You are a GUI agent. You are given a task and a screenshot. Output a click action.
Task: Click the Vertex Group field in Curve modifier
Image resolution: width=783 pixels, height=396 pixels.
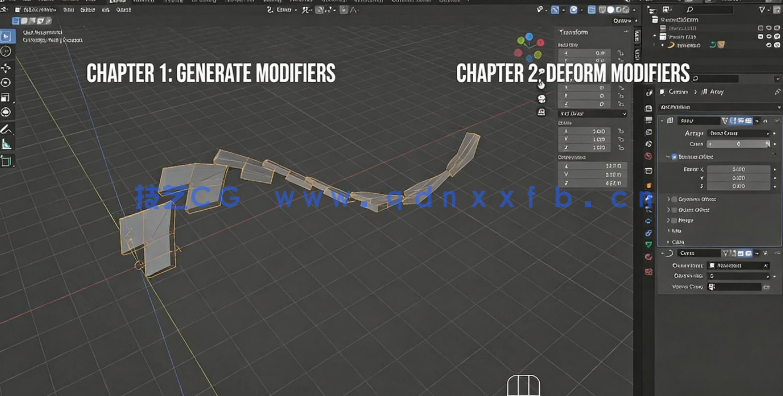[x=735, y=287]
